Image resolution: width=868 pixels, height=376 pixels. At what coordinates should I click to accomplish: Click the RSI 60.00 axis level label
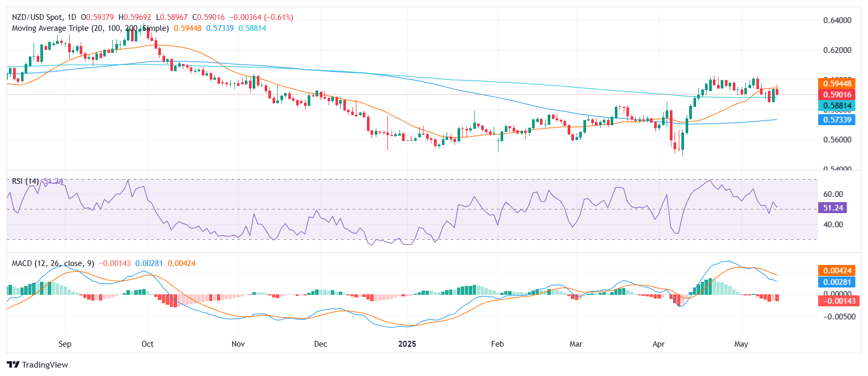833,194
